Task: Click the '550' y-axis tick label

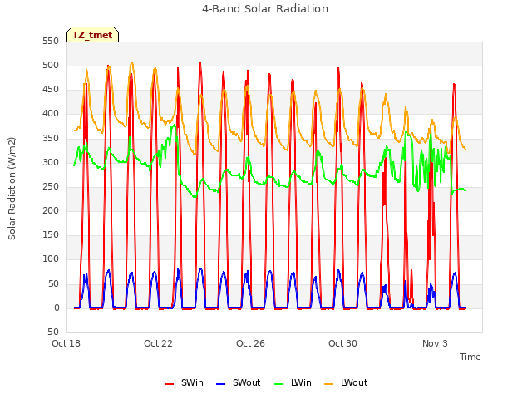Action: pos(51,41)
